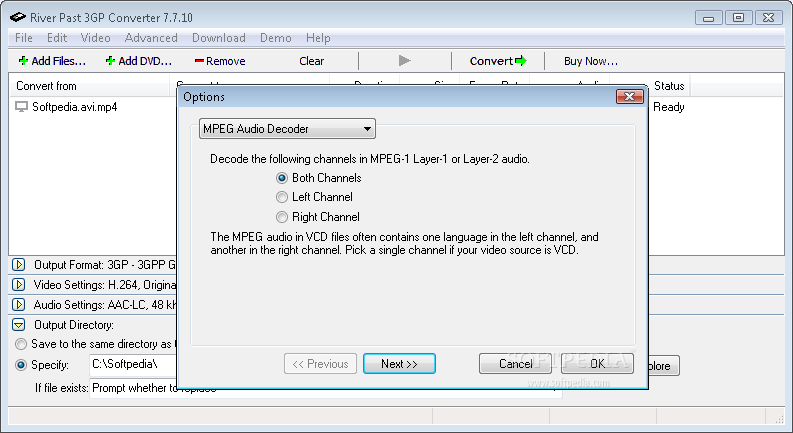Screen dimensions: 793x433
Task: Open the Download menu
Action: 218,38
